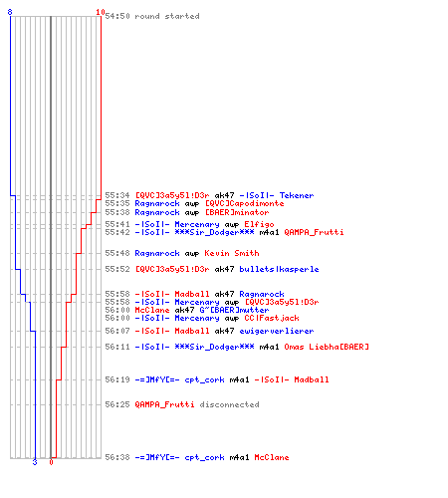Image resolution: width=448 pixels, height=498 pixels.
Task: Click CC|Fastjack victim name
Action: pyautogui.click(x=272, y=318)
